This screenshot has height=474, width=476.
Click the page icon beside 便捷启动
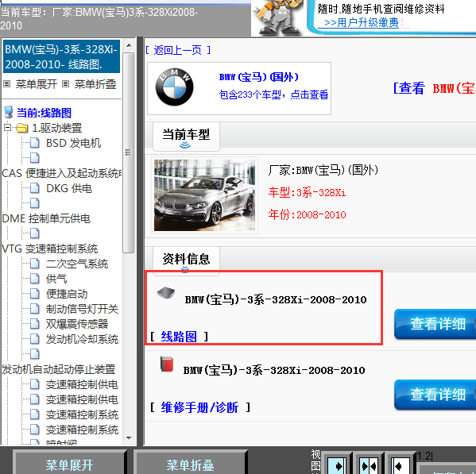(35, 294)
